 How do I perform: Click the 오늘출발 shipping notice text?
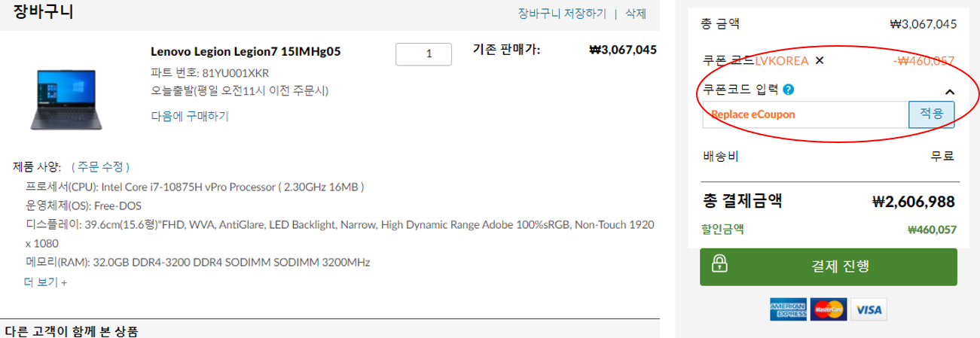pos(240,91)
